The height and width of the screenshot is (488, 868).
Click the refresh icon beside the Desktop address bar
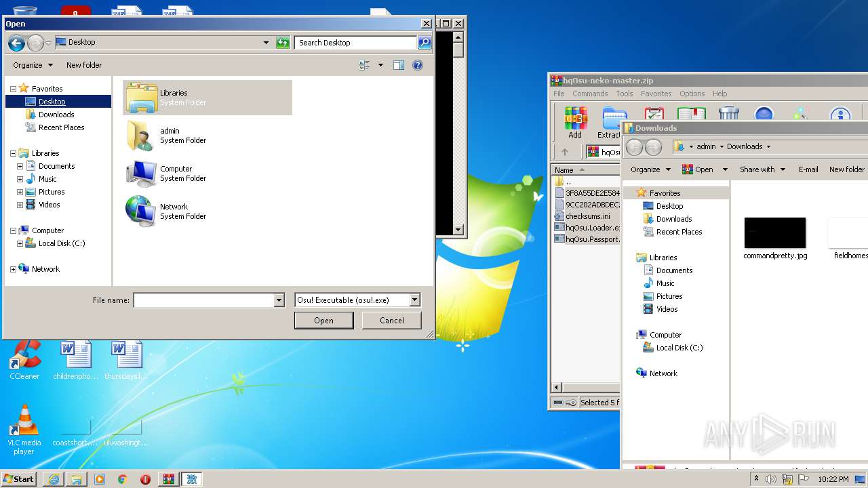pos(283,43)
